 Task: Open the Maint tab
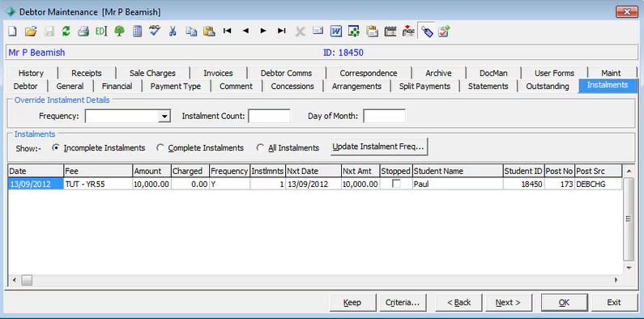click(611, 73)
